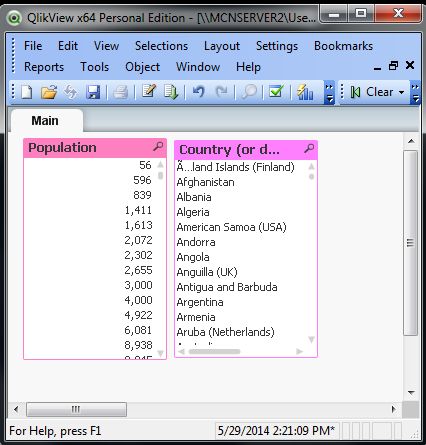Click status bar timestamp 5/29/2014 2:21:09 PM

click(277, 431)
